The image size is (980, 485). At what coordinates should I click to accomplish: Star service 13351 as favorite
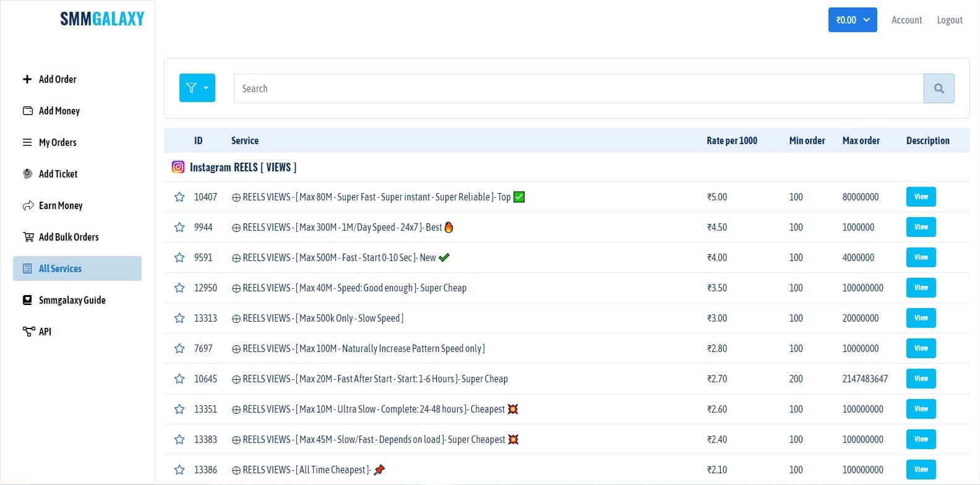(x=179, y=409)
